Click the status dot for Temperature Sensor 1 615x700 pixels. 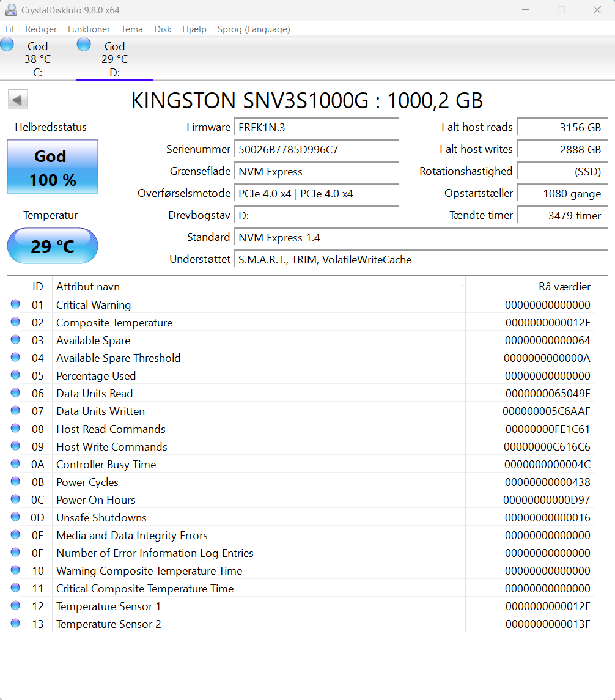15,605
